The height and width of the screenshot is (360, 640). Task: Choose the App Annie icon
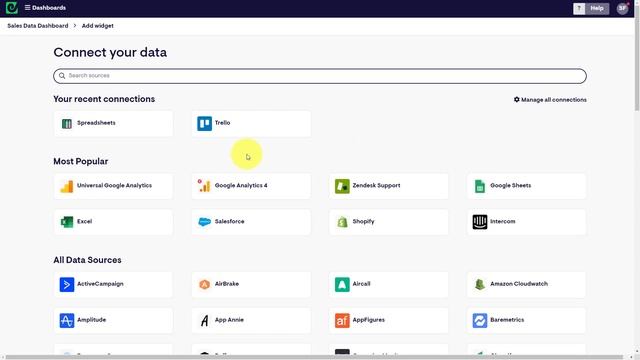pos(204,320)
